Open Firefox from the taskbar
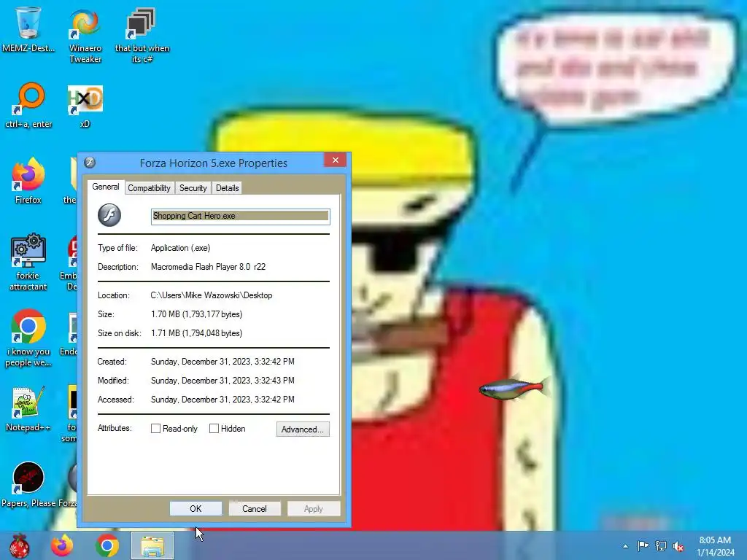The image size is (747, 560). click(62, 545)
